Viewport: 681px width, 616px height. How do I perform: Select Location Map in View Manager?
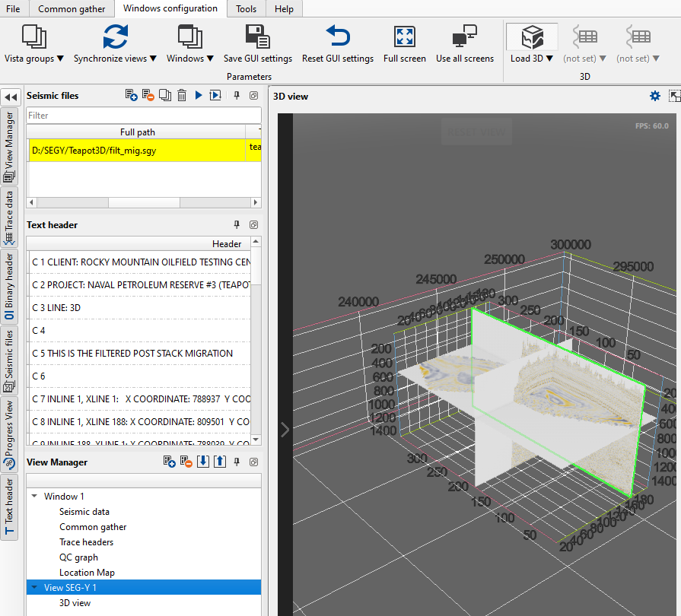pyautogui.click(x=87, y=573)
